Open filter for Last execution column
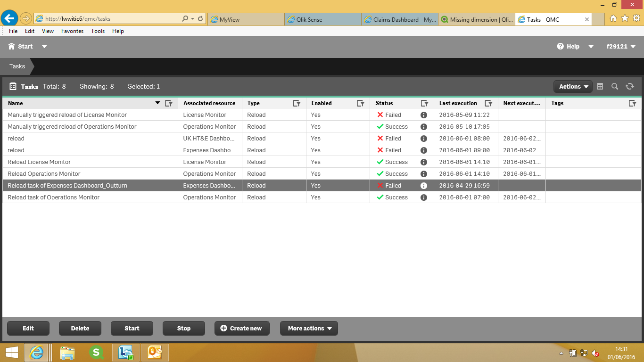The image size is (644, 362). [489, 103]
